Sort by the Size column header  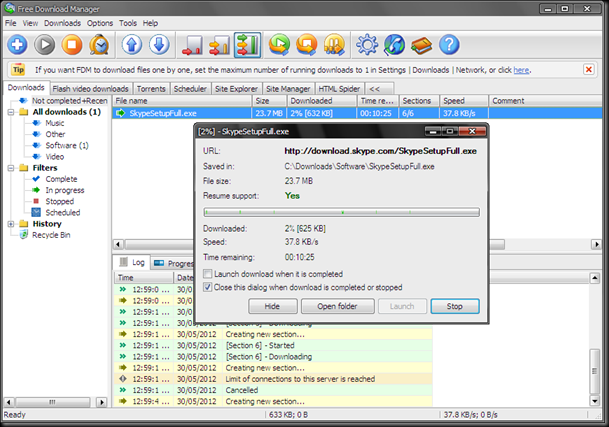pos(269,101)
